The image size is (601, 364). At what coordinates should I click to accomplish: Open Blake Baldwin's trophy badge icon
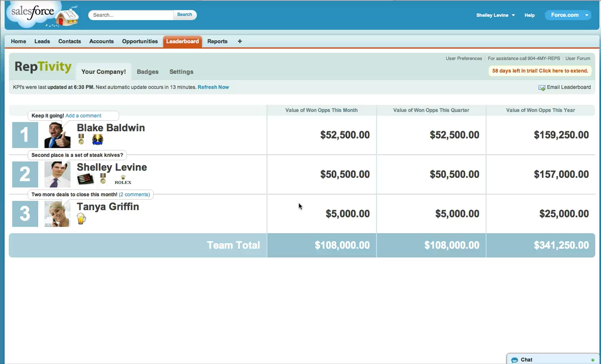[97, 139]
